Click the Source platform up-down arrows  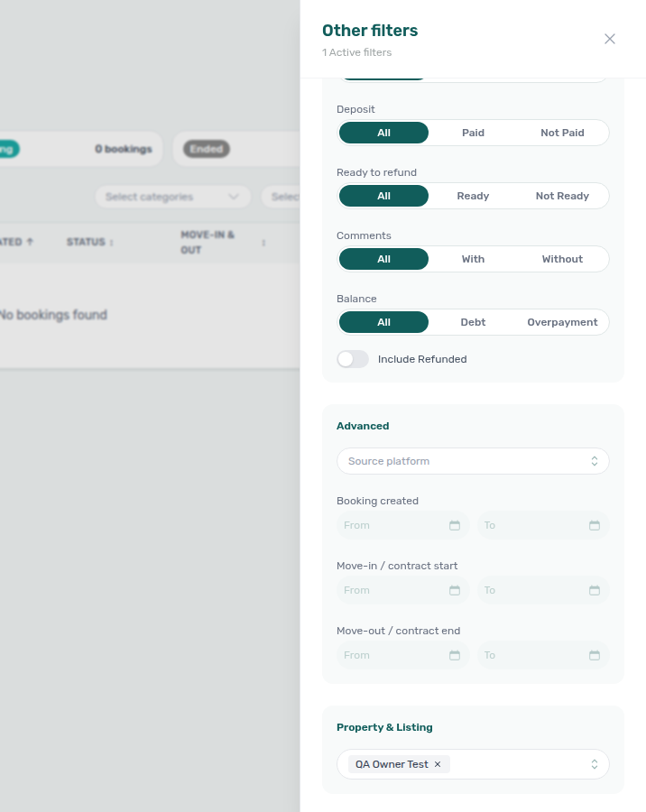click(595, 461)
